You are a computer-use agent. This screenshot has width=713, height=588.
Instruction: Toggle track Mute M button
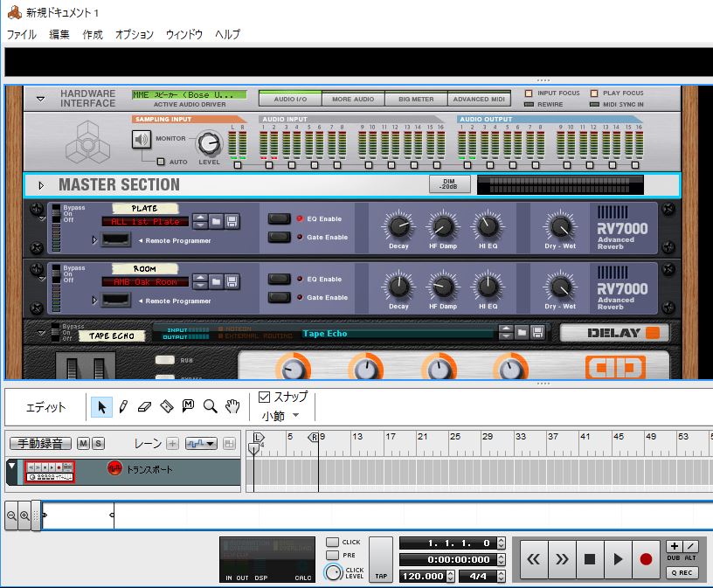tap(83, 443)
